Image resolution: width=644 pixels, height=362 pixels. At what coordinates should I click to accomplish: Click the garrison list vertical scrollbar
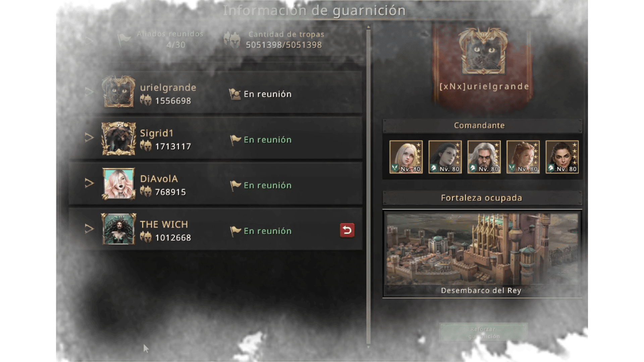[369, 186]
